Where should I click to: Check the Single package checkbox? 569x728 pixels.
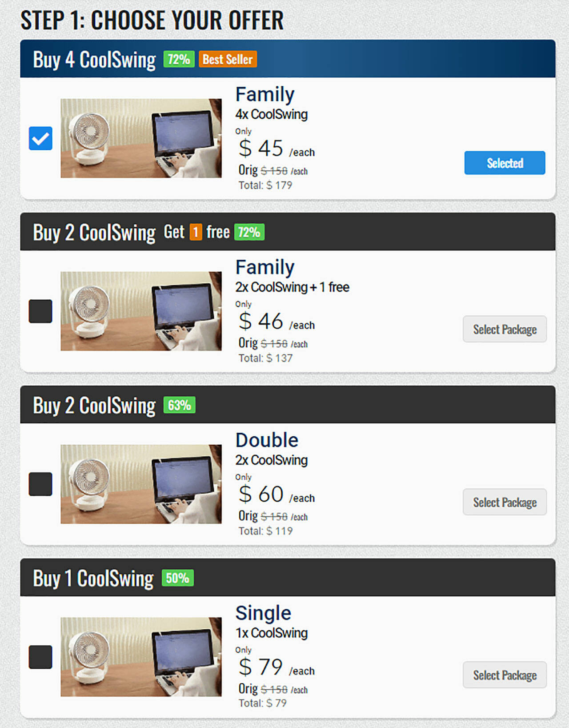(x=40, y=657)
